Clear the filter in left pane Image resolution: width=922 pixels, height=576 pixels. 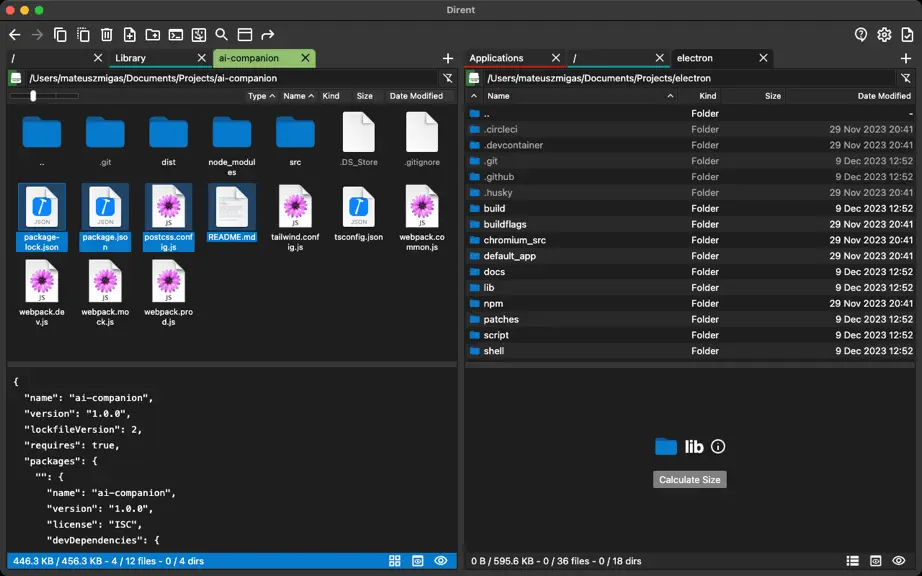click(x=447, y=78)
